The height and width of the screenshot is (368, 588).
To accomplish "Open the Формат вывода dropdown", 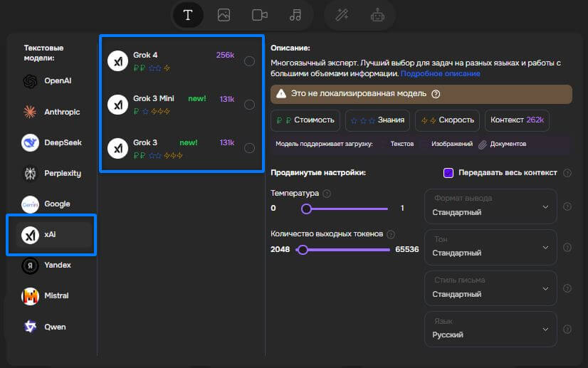I will click(x=490, y=206).
